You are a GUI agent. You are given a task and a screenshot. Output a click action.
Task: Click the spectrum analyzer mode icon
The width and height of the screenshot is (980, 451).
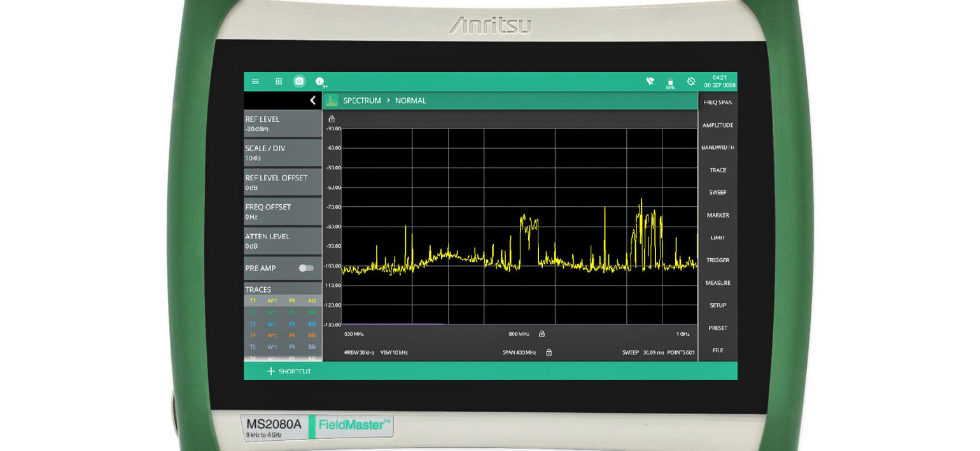tap(331, 100)
